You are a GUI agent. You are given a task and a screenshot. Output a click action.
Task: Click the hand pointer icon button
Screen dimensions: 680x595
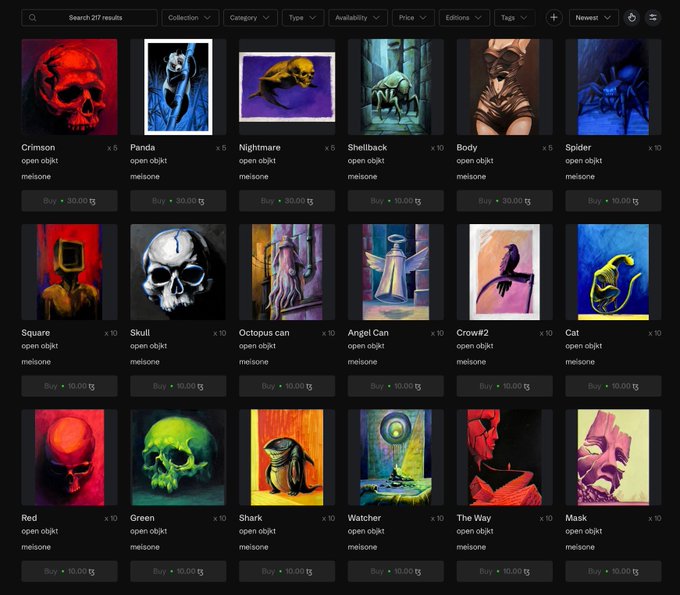point(632,18)
